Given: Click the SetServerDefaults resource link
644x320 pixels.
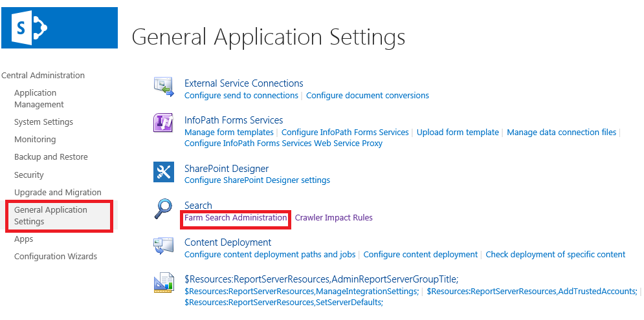Looking at the screenshot, I should (x=283, y=303).
